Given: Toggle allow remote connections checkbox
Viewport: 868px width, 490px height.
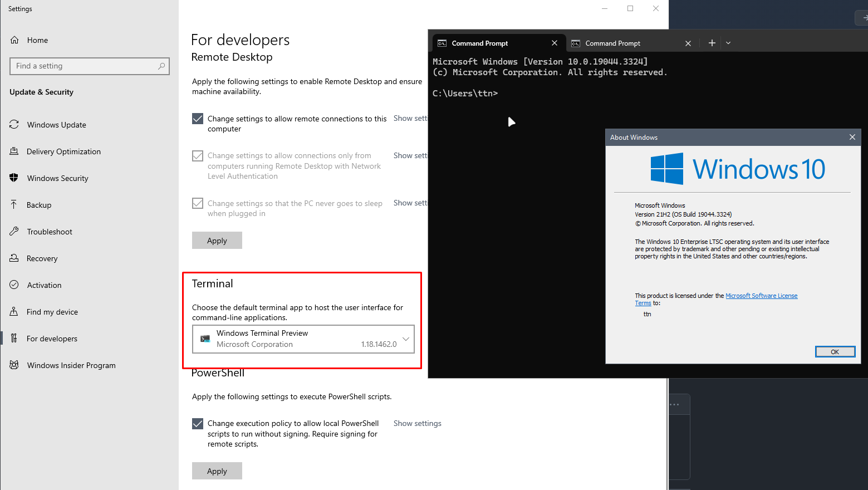Looking at the screenshot, I should (x=198, y=119).
